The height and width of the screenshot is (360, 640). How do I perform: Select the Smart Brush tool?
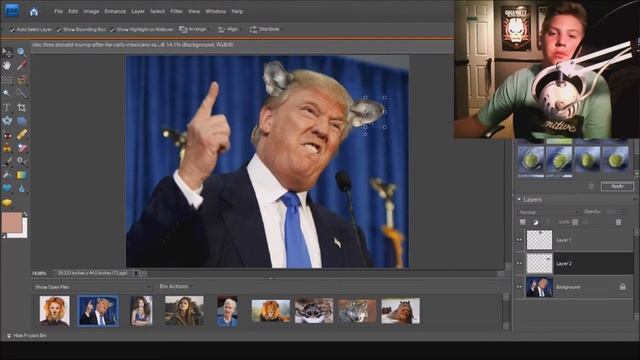pos(21,162)
